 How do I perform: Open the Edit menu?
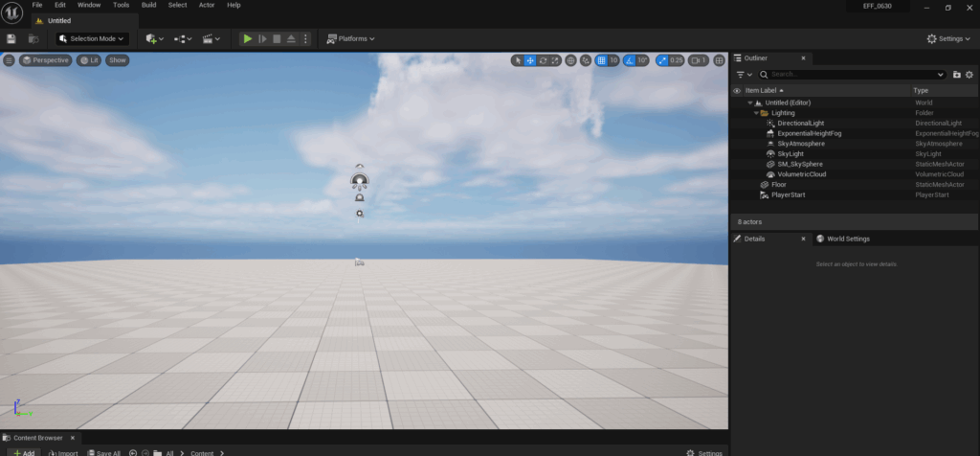(x=60, y=5)
